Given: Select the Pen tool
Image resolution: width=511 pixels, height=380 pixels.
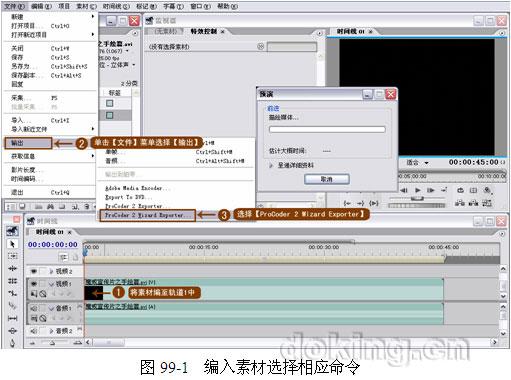Looking at the screenshot, I should point(12,343).
